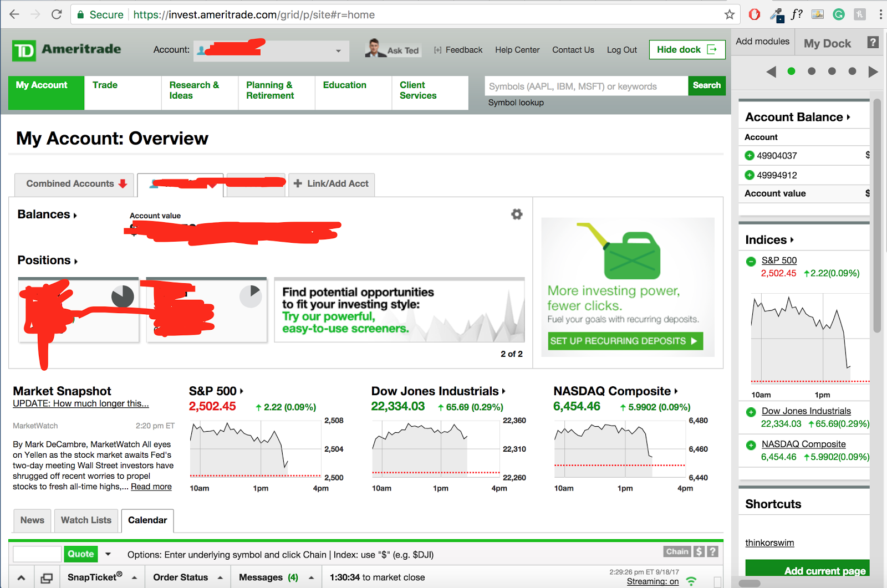Open Planning & Retirement menu
This screenshot has height=588, width=887.
[277, 93]
